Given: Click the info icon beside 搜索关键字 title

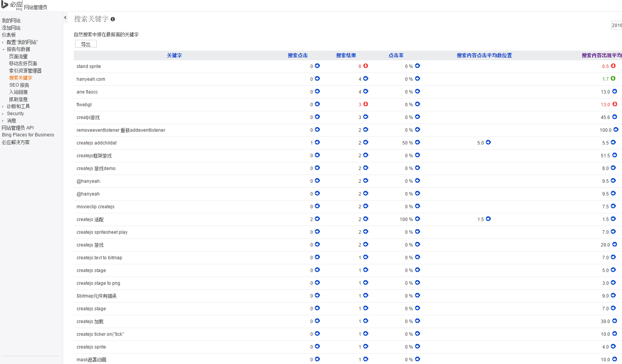Looking at the screenshot, I should pyautogui.click(x=113, y=19).
